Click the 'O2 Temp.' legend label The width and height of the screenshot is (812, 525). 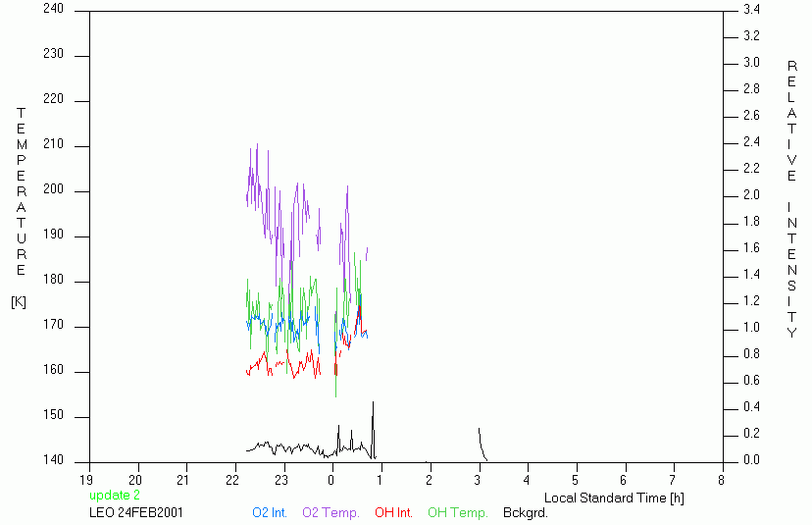click(330, 513)
